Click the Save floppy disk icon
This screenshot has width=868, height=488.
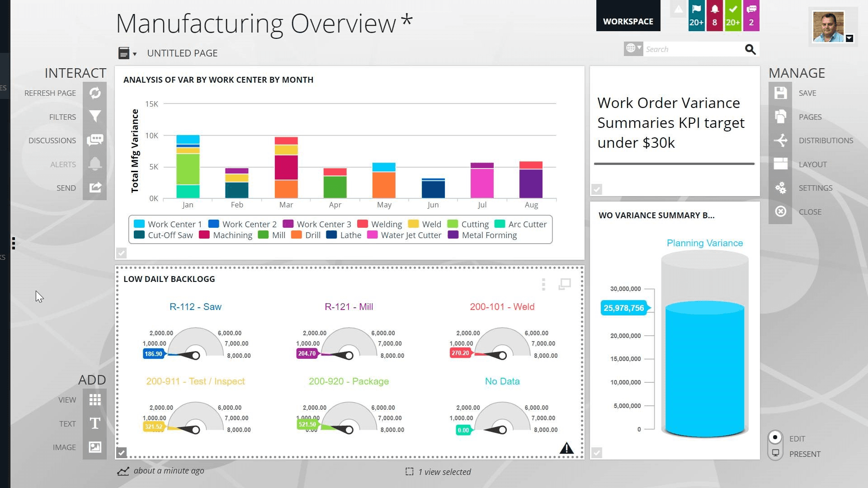coord(780,93)
